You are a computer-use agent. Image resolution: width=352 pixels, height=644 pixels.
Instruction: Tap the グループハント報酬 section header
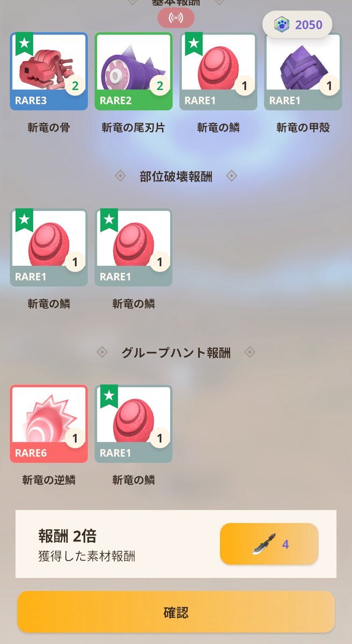(x=176, y=353)
